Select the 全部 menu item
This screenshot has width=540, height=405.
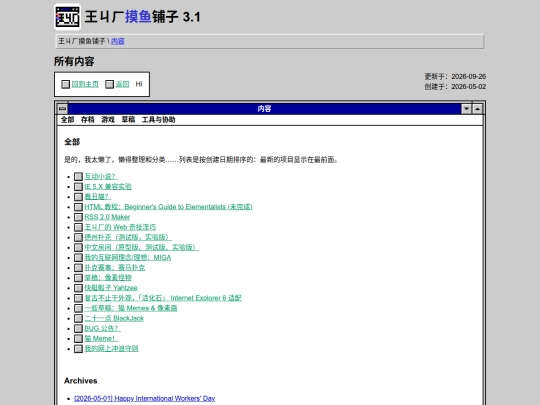(x=68, y=120)
